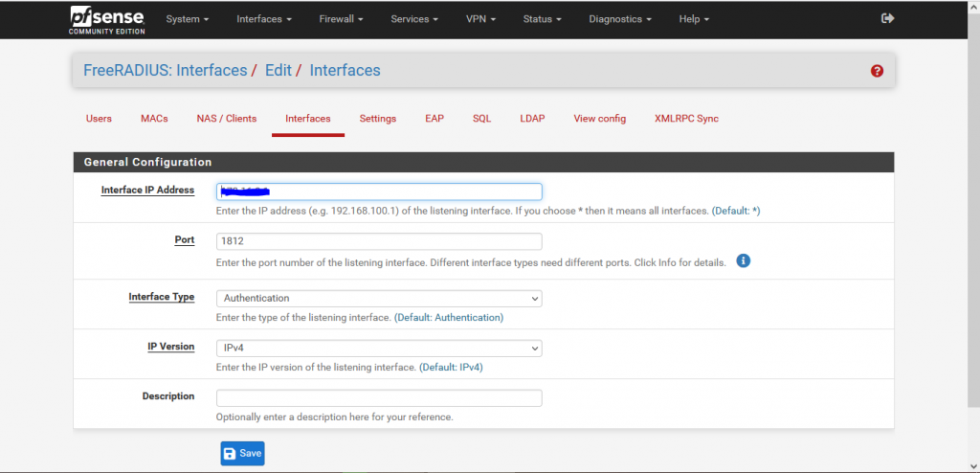Screen dimensions: 980x473
Task: Open the VPN menu
Action: (480, 19)
